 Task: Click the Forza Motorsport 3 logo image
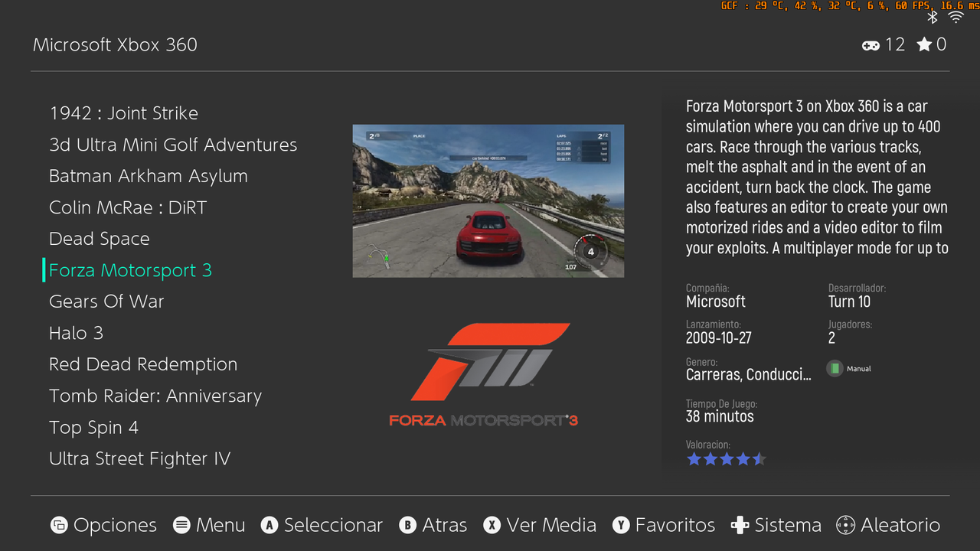[x=484, y=374]
